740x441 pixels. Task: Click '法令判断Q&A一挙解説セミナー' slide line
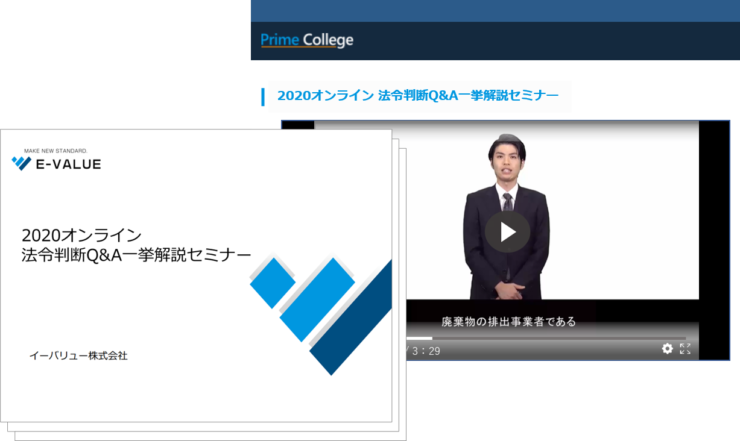pos(136,255)
